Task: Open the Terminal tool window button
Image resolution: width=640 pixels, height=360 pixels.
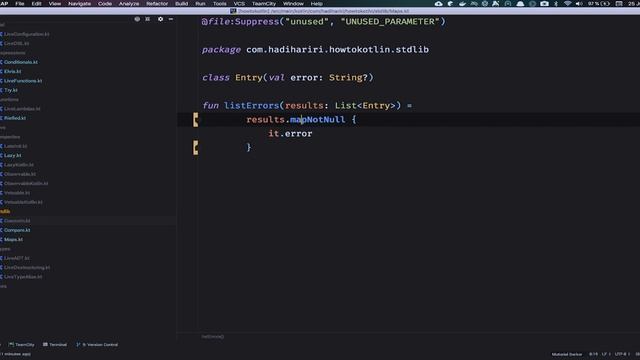Action: 55,345
